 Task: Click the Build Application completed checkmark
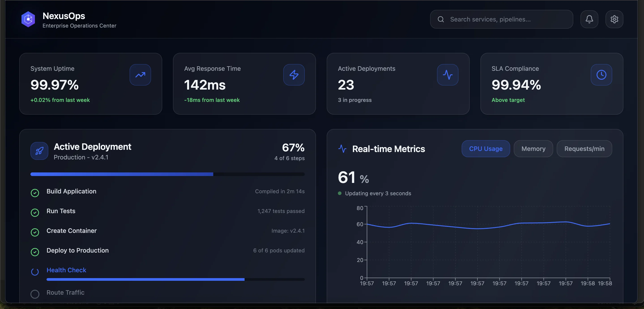tap(35, 193)
